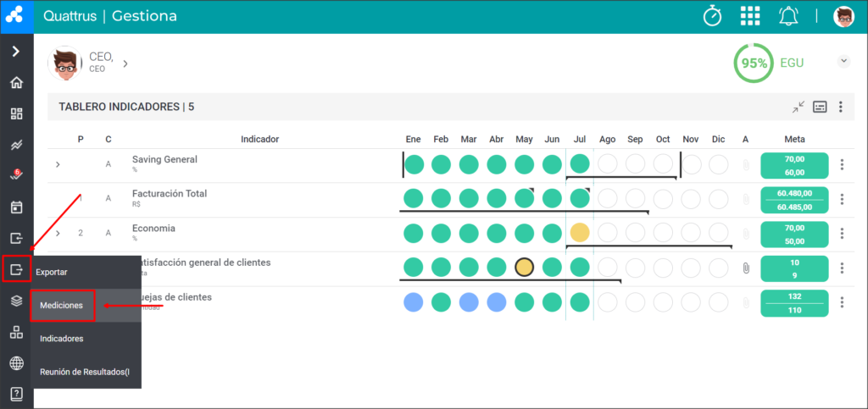Click Saving General green January circle
This screenshot has width=868, height=409.
(414, 164)
